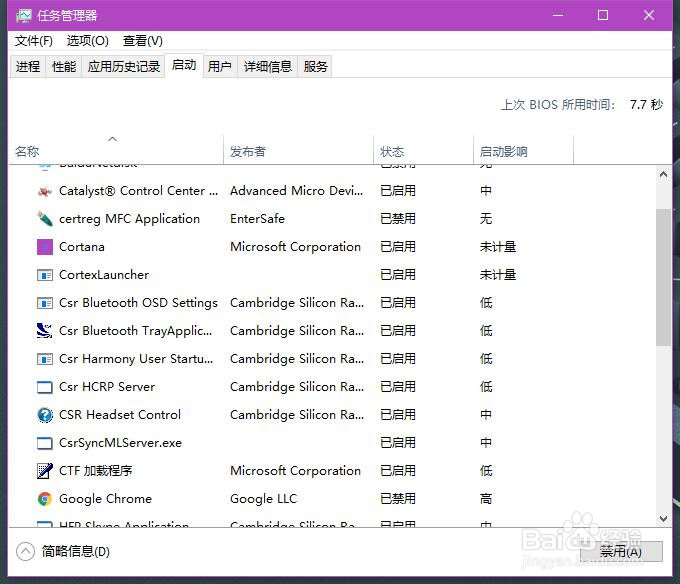Collapse with the 简略信息(D) arrow button
This screenshot has height=584, width=680.
25,552
